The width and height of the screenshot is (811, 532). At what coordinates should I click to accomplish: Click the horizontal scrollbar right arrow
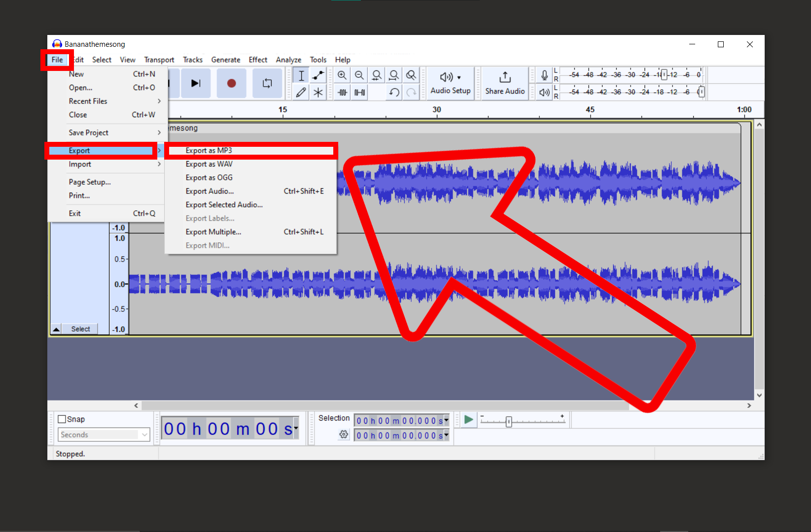(749, 405)
